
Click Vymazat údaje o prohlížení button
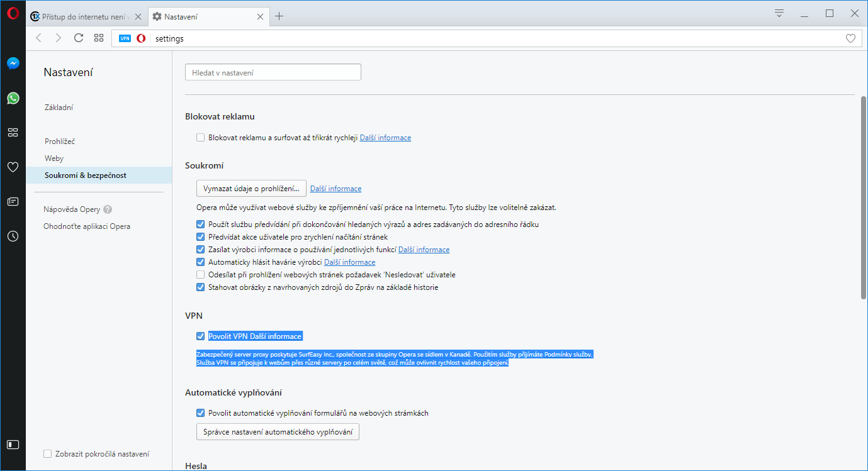251,189
